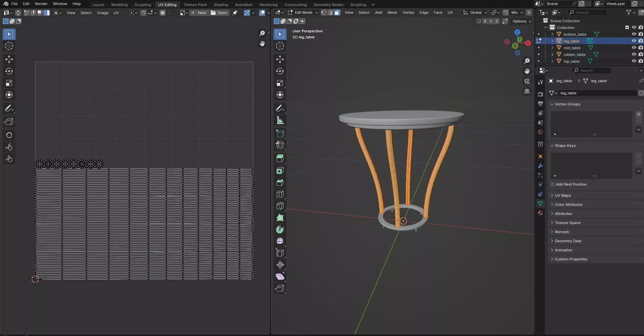Select the Shear tool

tap(280, 277)
